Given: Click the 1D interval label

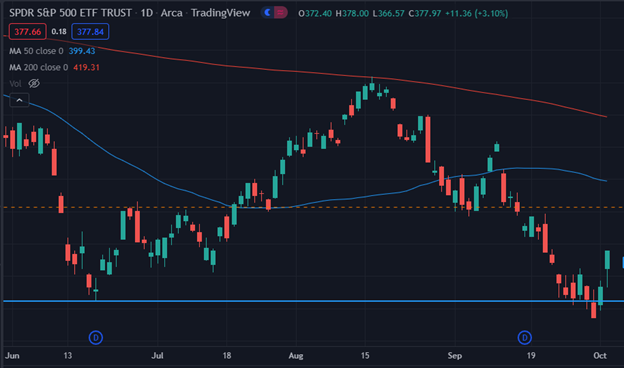Looking at the screenshot, I should (147, 13).
